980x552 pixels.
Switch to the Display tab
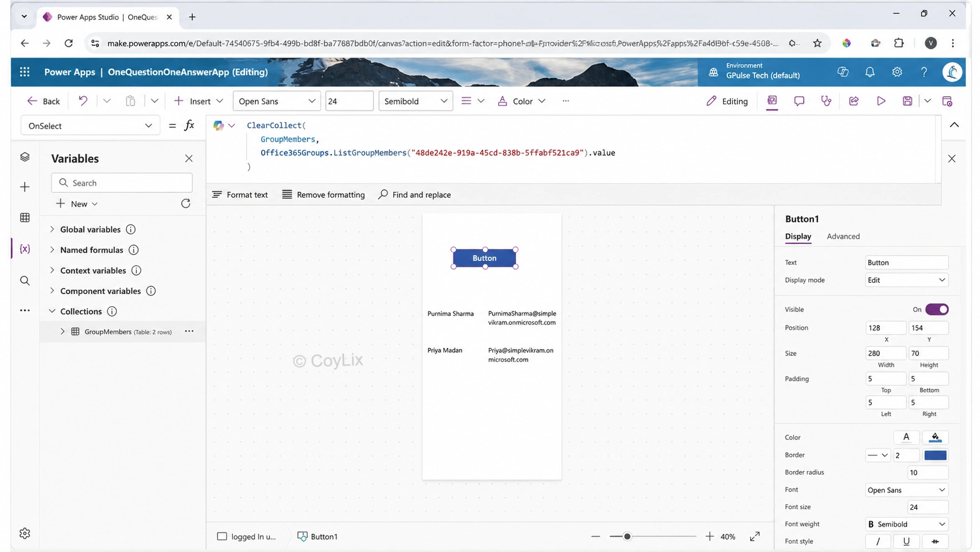[798, 236]
